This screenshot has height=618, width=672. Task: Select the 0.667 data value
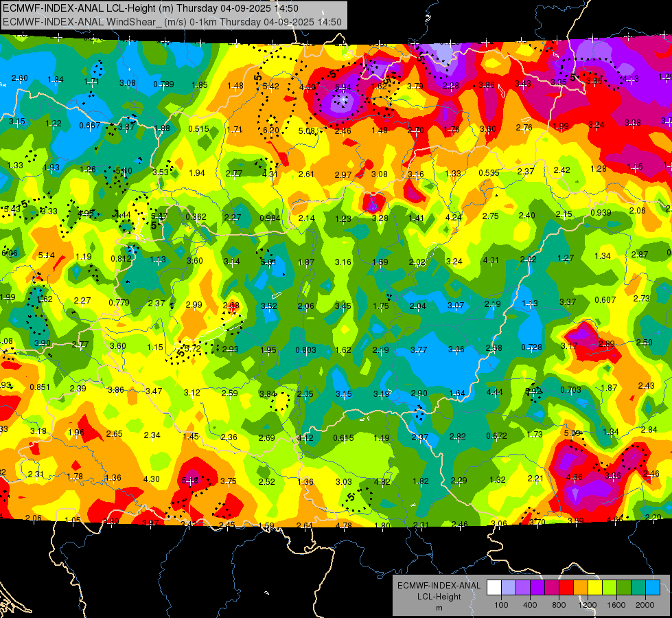click(89, 125)
